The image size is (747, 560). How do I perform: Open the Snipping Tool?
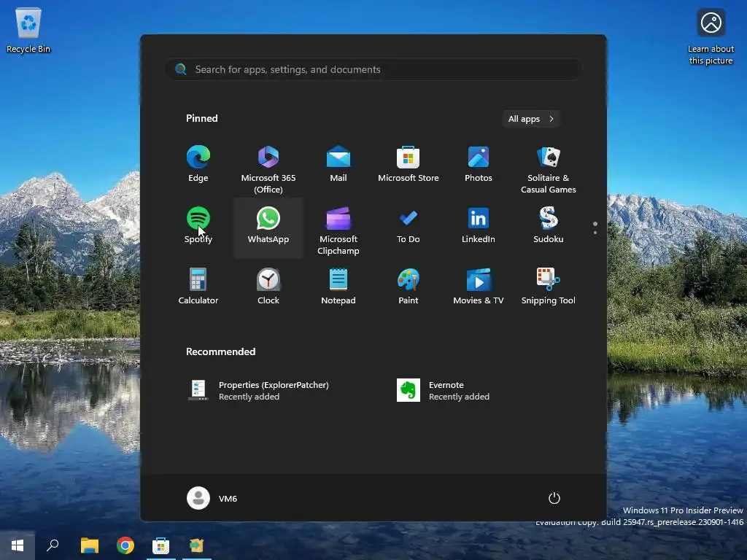[549, 287]
